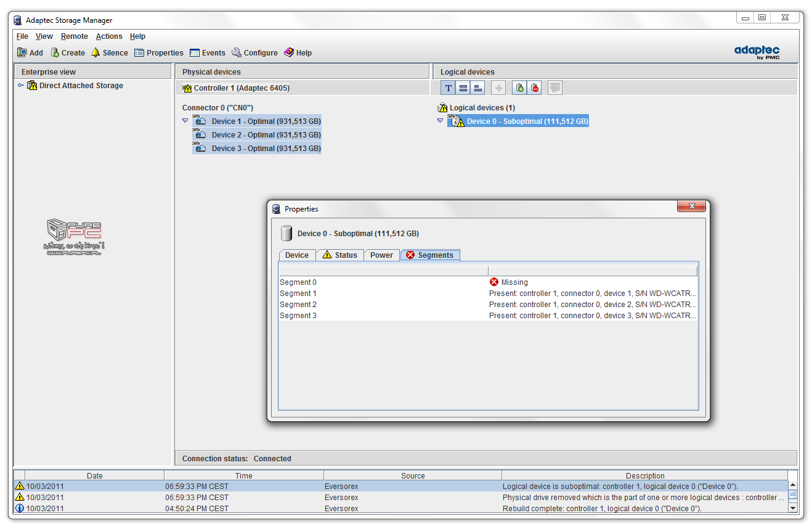Click the Add toolbar icon
The image size is (812, 526).
tap(22, 52)
